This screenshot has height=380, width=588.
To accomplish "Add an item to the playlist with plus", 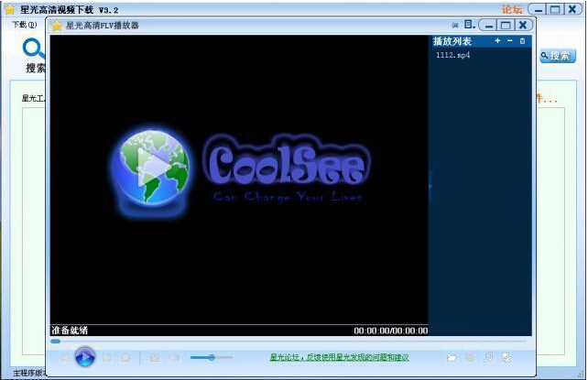I will (x=497, y=41).
